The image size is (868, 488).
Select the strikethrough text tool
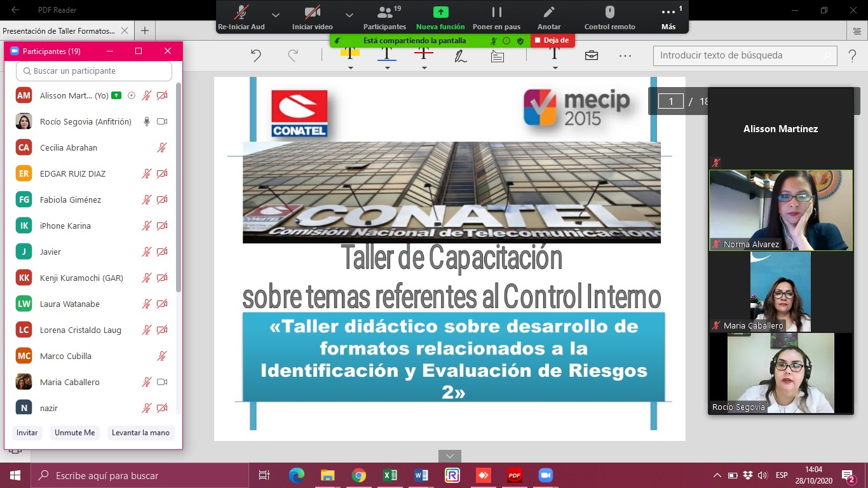423,53
